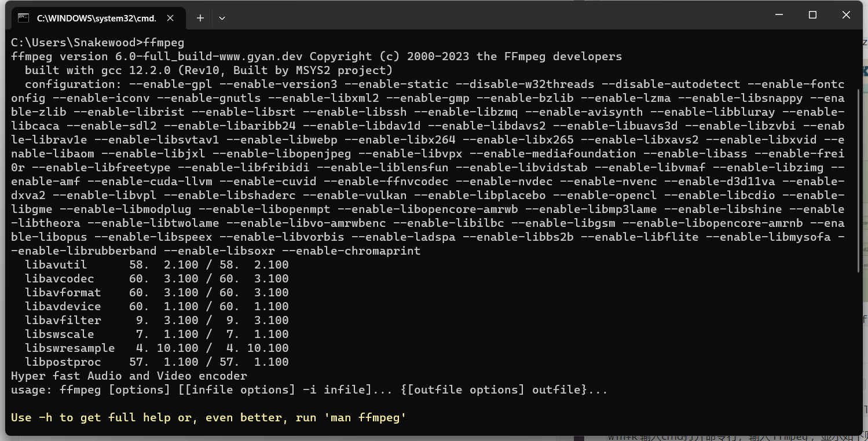Click the 'usage: ffmpeg [options]' line

pyautogui.click(x=310, y=390)
